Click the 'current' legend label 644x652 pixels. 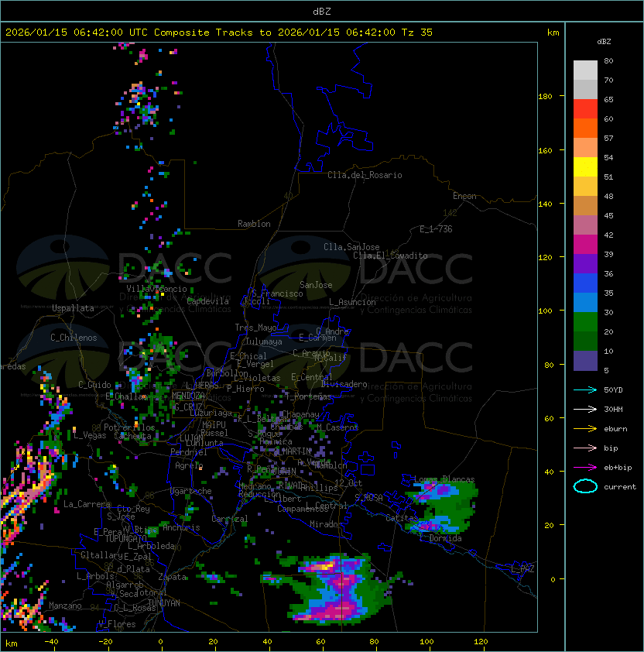tap(620, 486)
